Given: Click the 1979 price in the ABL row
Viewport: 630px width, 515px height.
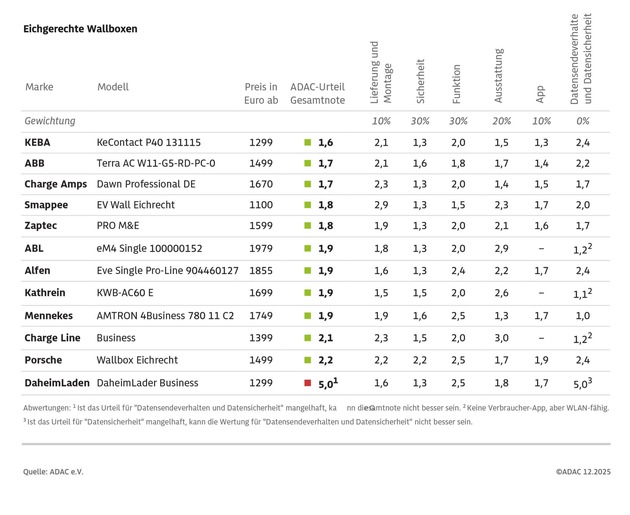Looking at the screenshot, I should [x=260, y=248].
